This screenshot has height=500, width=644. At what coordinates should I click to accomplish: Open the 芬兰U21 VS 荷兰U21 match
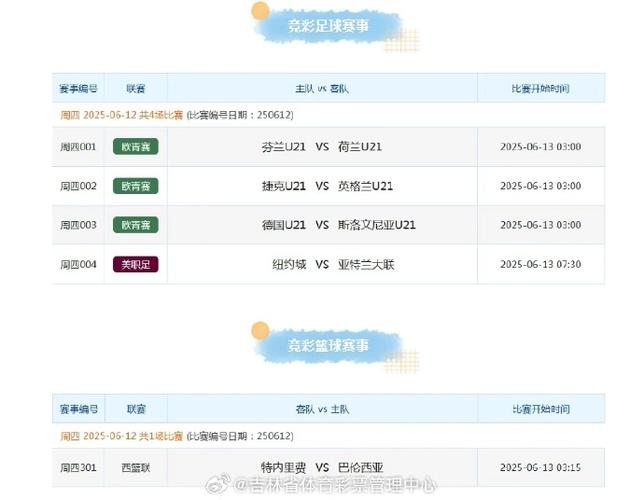322,147
